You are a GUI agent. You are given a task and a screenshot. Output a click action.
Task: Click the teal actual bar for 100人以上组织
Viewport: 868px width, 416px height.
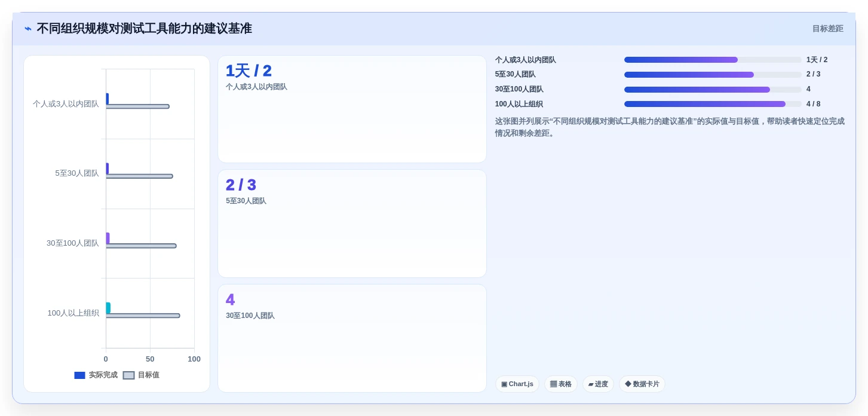click(108, 308)
